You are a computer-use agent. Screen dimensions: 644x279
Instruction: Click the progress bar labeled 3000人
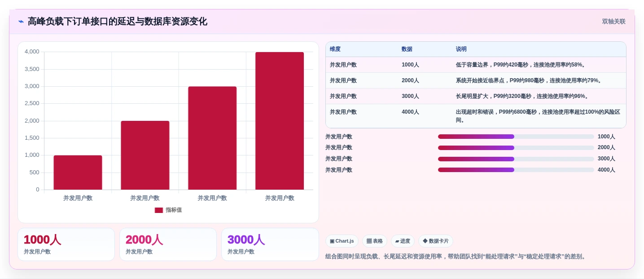click(x=516, y=159)
